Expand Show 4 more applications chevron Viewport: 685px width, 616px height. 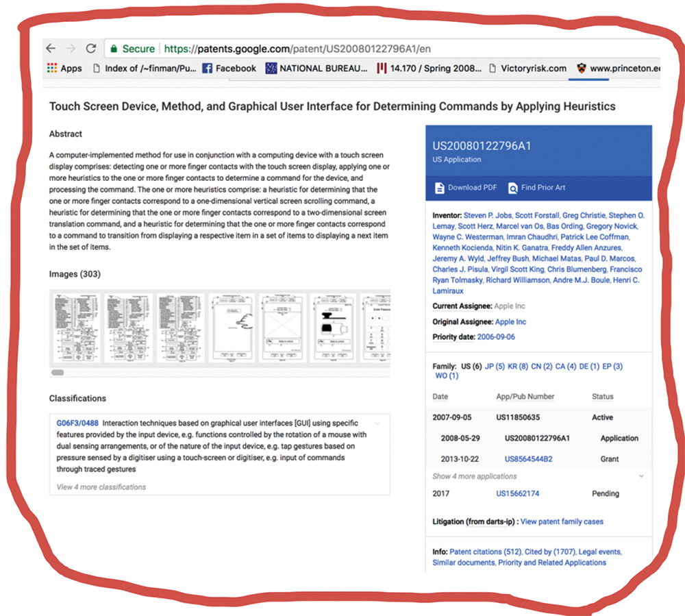point(641,476)
